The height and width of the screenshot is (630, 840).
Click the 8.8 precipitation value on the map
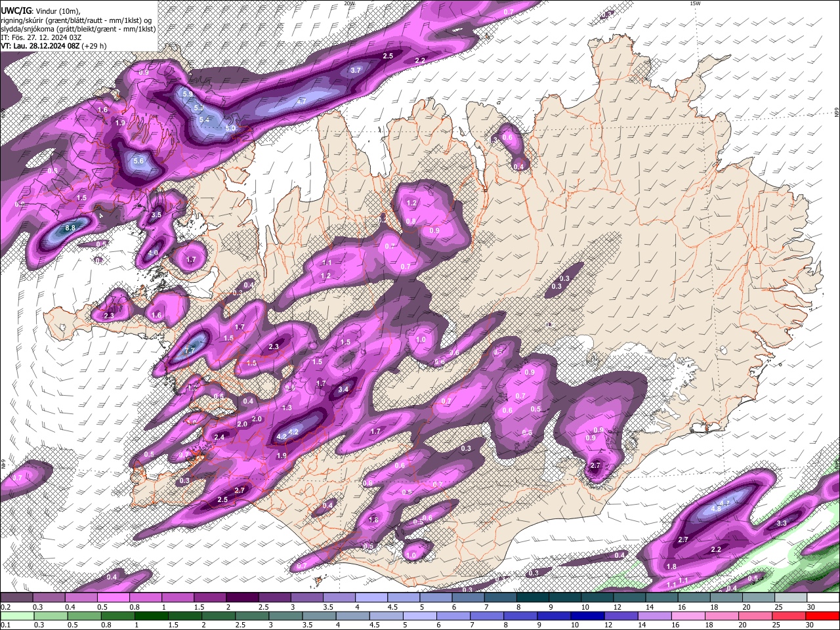(x=70, y=228)
